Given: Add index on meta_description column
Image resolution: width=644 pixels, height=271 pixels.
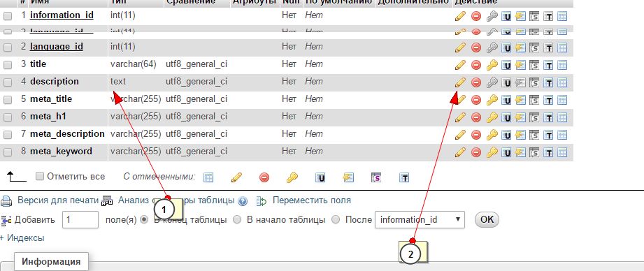Looking at the screenshot, I should [520, 135].
